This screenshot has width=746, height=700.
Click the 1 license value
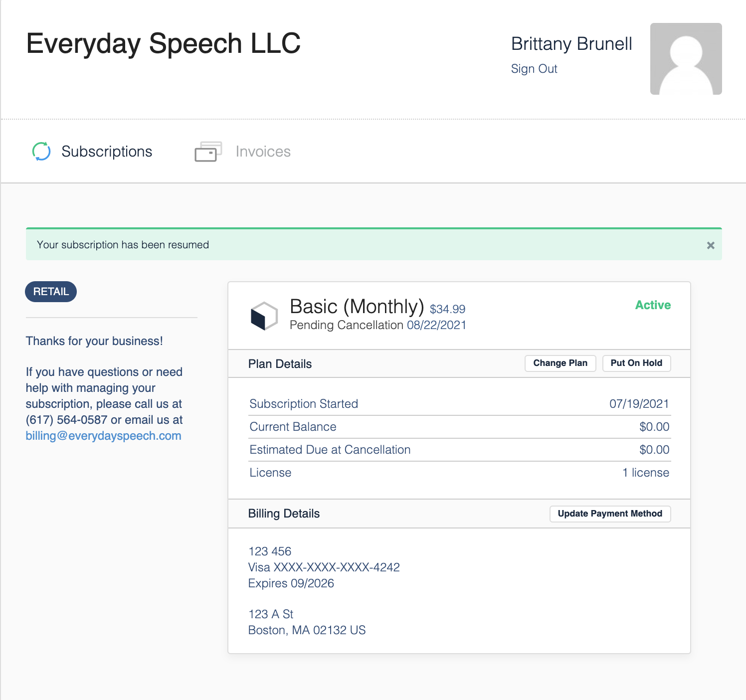(646, 473)
